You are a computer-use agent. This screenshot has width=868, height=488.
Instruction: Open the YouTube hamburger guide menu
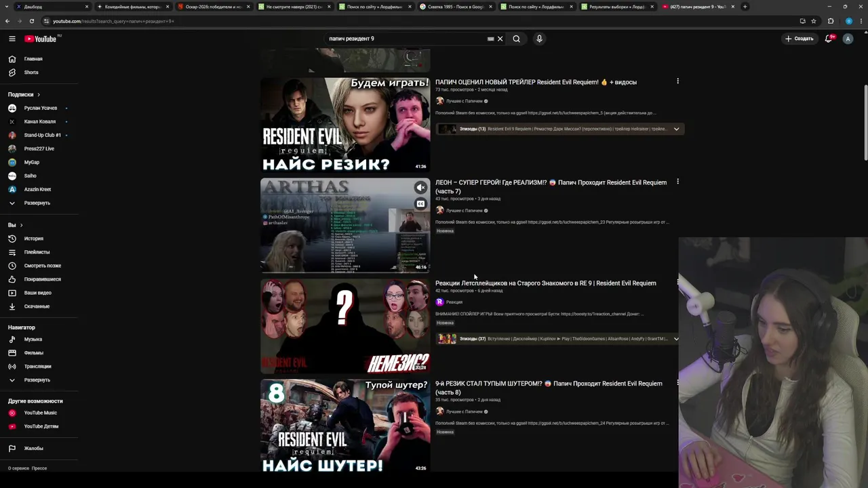click(12, 39)
